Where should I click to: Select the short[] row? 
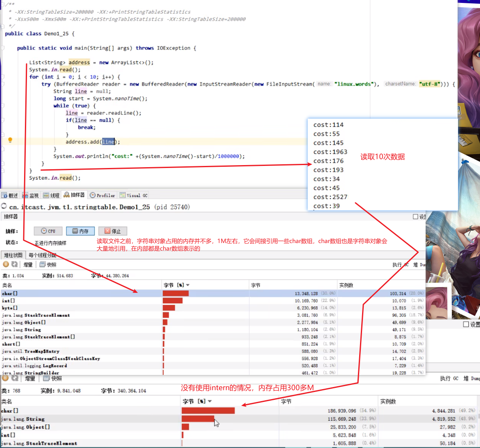click(213, 344)
